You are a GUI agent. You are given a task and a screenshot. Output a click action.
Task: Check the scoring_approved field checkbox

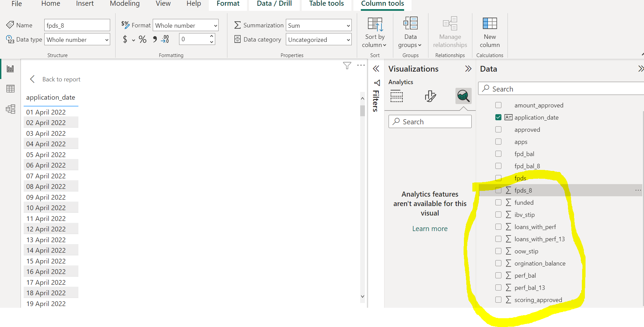498,300
